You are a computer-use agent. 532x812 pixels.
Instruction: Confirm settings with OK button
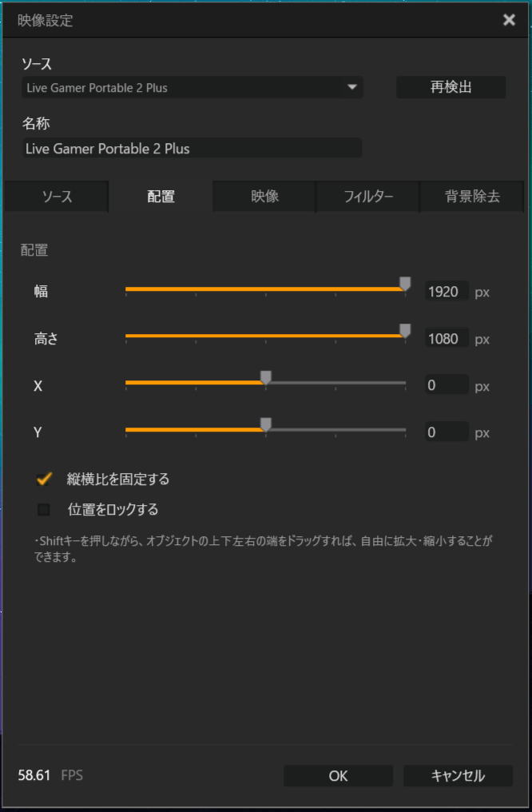(x=338, y=775)
